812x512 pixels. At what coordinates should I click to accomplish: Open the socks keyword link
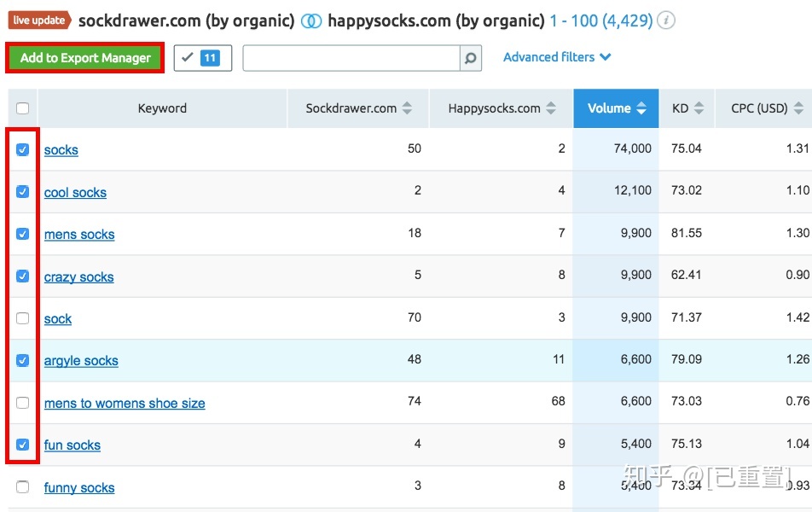pyautogui.click(x=61, y=150)
